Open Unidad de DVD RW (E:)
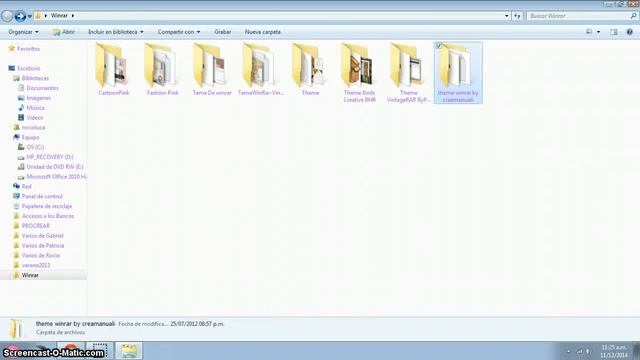This screenshot has width=640, height=360. 55,167
